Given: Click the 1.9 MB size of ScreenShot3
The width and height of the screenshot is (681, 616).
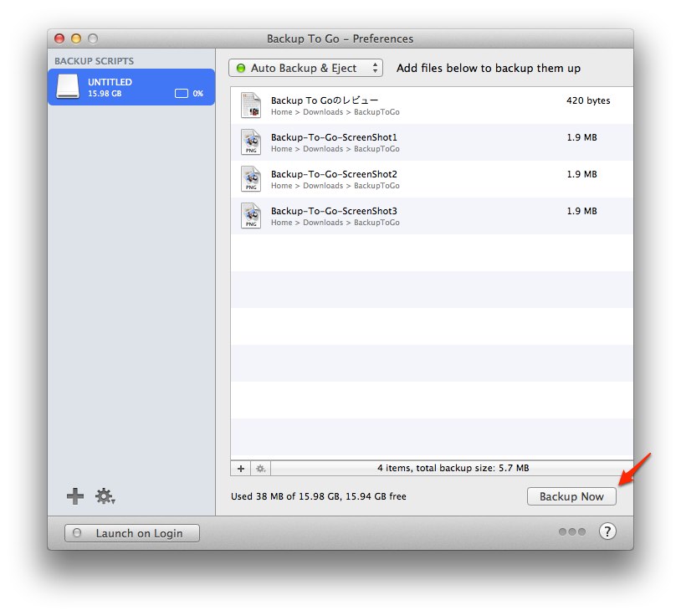Looking at the screenshot, I should pos(581,211).
